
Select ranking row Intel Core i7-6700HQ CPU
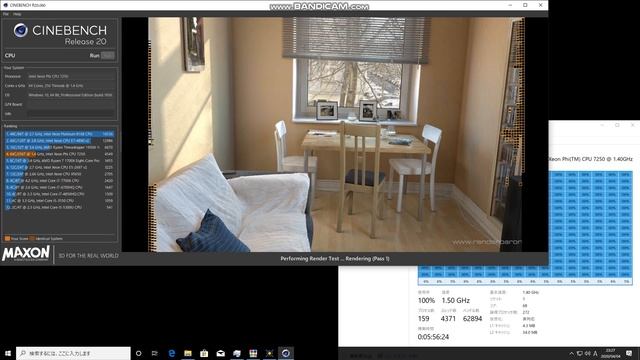point(60,187)
